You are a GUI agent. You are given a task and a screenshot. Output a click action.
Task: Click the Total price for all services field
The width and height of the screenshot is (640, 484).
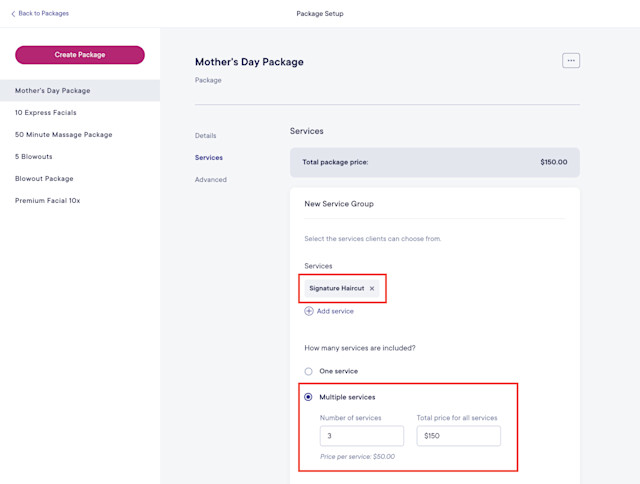(x=459, y=436)
